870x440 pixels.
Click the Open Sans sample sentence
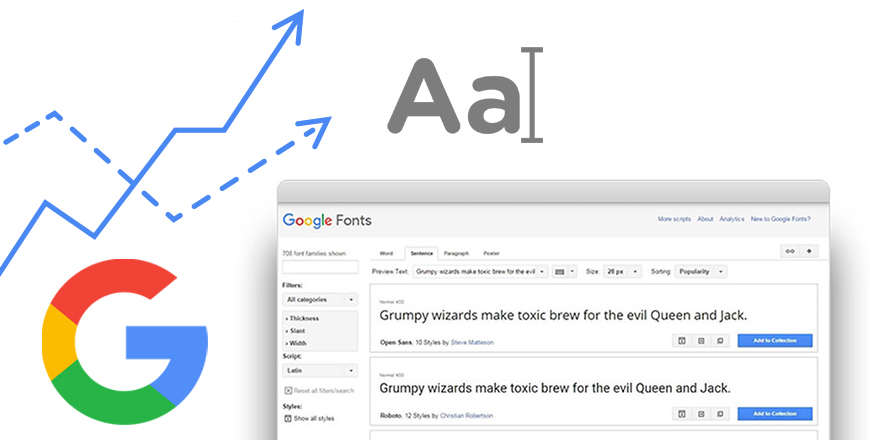coord(563,316)
